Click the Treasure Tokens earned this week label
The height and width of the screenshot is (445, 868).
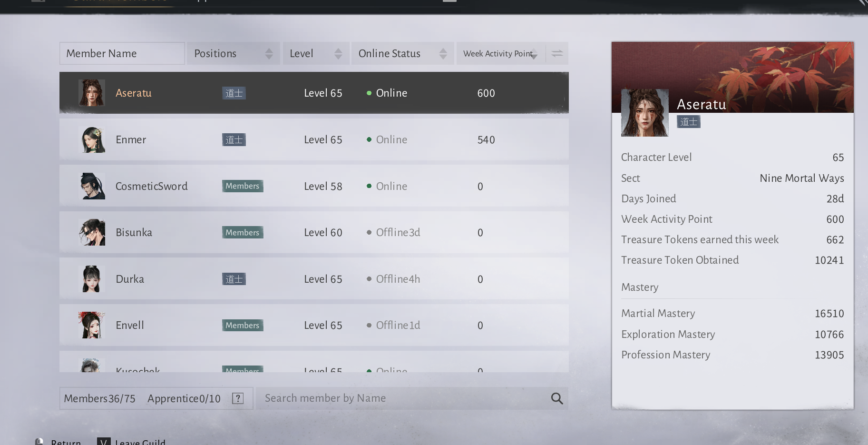click(700, 239)
